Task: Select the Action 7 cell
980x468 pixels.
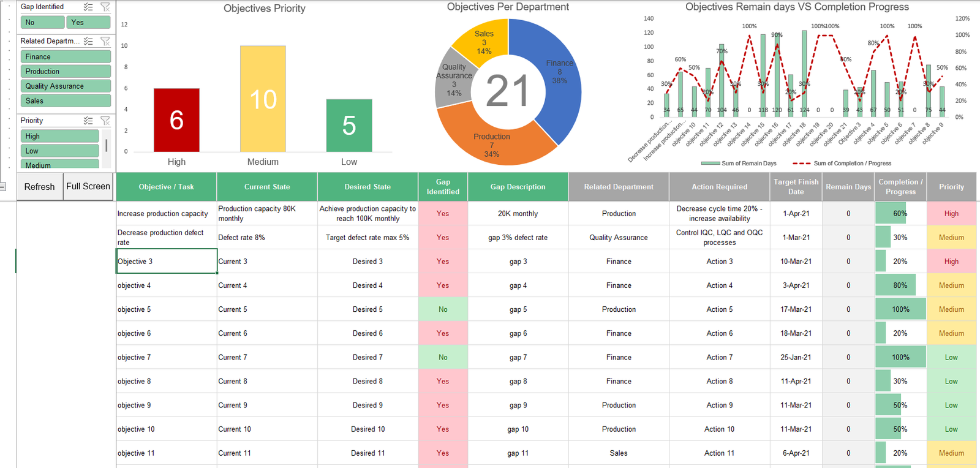Action: coord(720,357)
